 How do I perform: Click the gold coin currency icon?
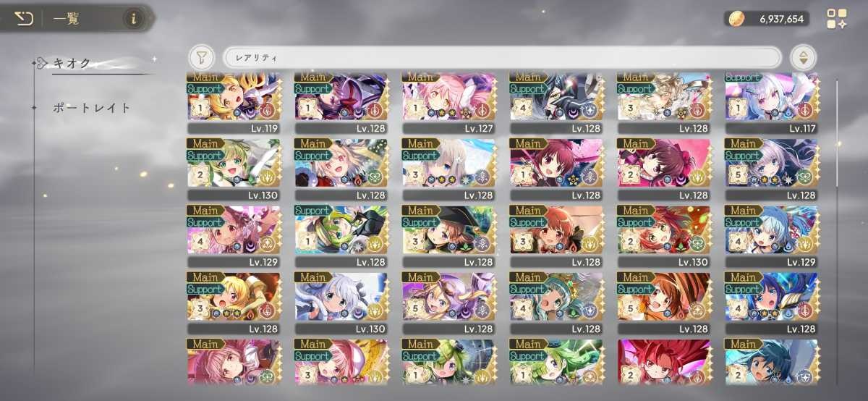tap(737, 19)
